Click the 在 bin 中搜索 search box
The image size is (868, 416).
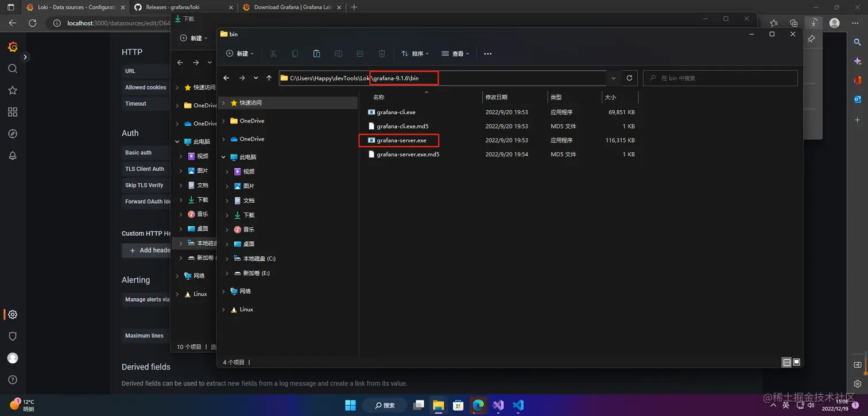pyautogui.click(x=720, y=78)
